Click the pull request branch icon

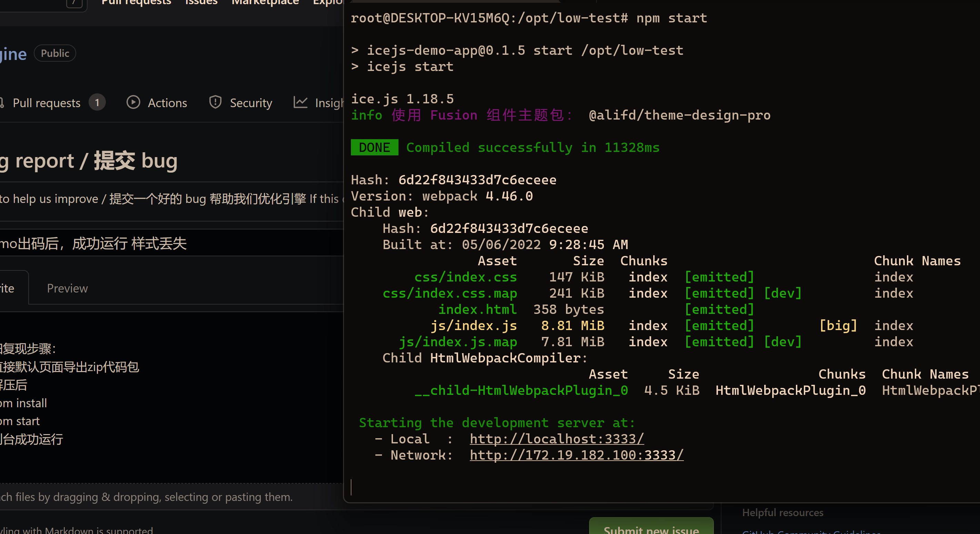pos(2,102)
